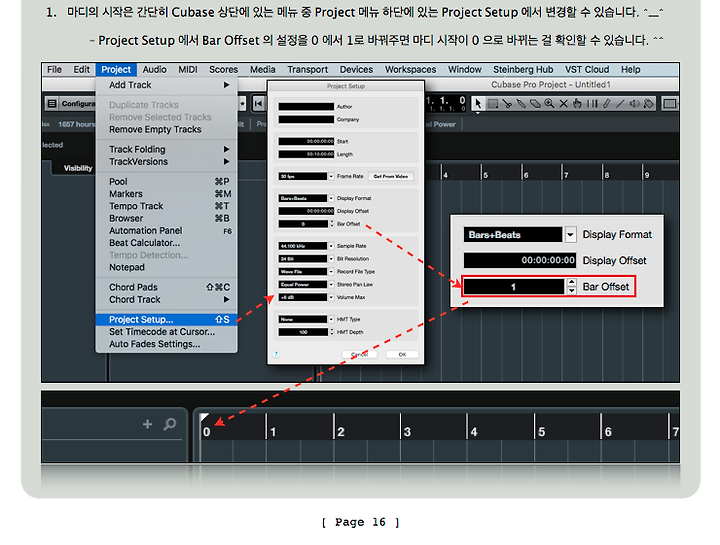The image size is (720, 545).
Task: Select the Object Selection arrow tool
Action: (x=478, y=104)
